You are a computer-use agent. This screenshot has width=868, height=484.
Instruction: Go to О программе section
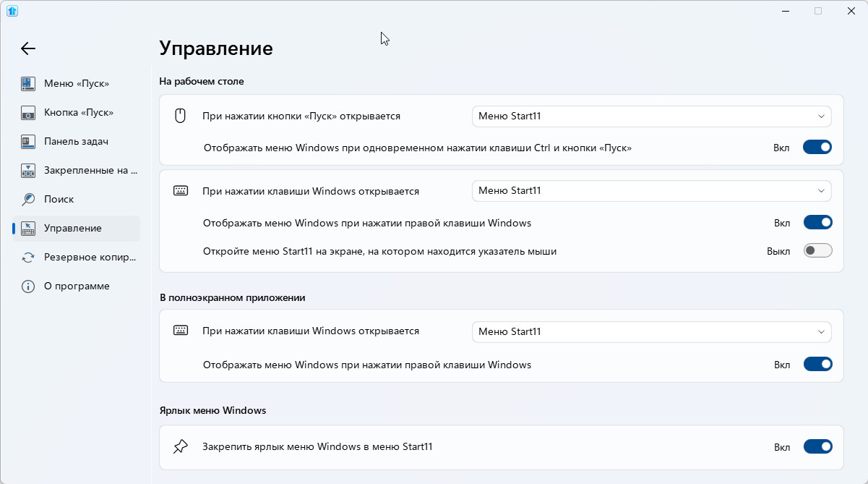(x=77, y=286)
